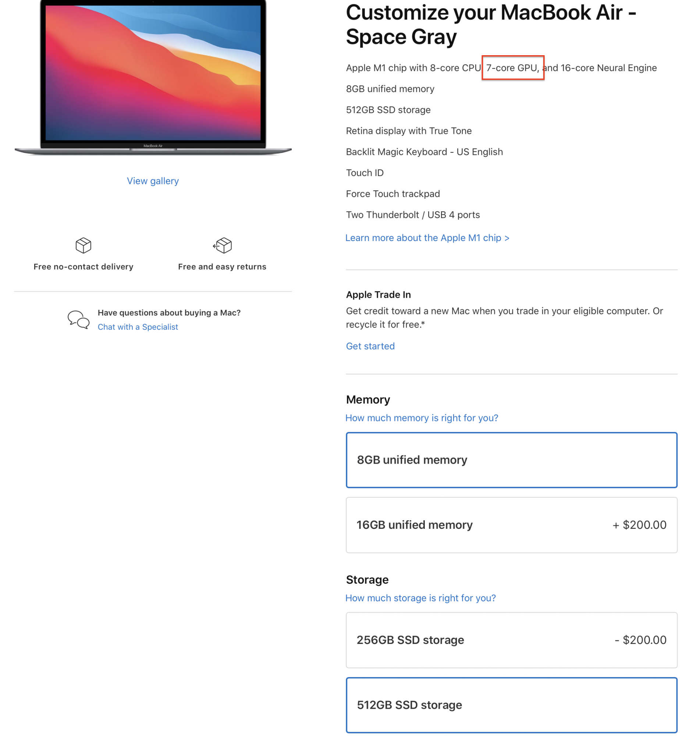
Task: Open Learn more about Apple M1 chip
Action: (427, 238)
